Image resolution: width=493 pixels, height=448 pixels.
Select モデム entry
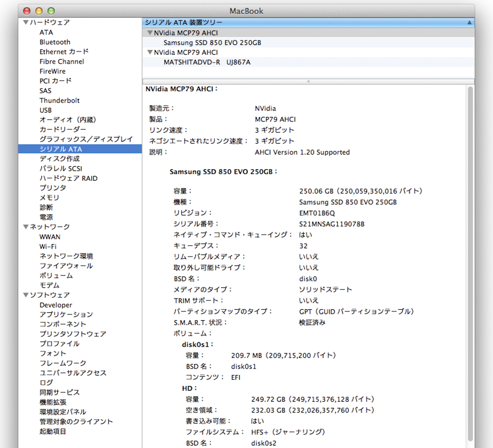(49, 285)
